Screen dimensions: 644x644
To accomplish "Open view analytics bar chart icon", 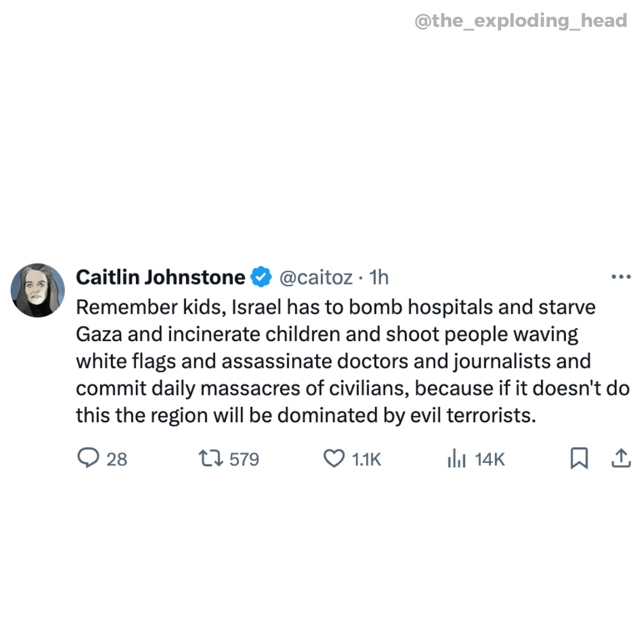I will (x=456, y=459).
